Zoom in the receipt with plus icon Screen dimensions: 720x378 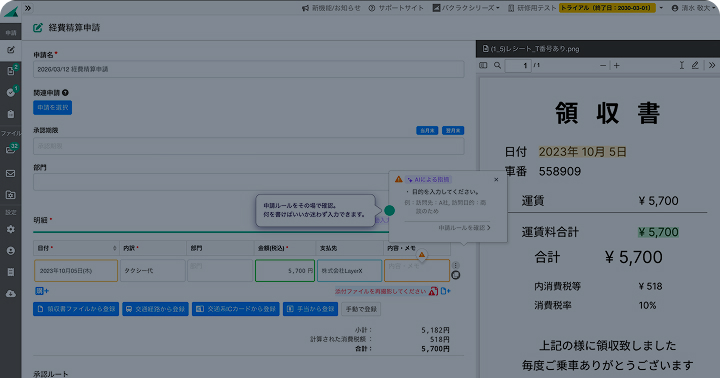[x=617, y=66]
